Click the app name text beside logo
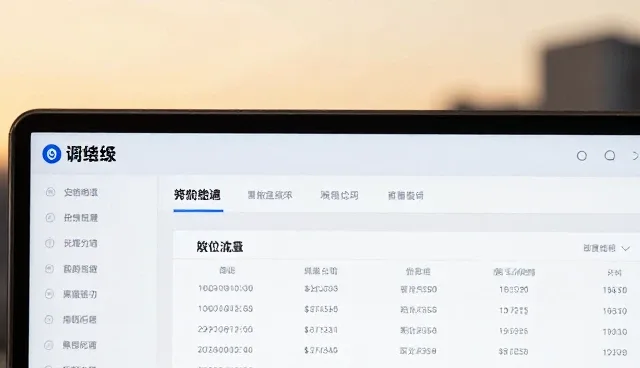The width and height of the screenshot is (640, 368). 91,154
